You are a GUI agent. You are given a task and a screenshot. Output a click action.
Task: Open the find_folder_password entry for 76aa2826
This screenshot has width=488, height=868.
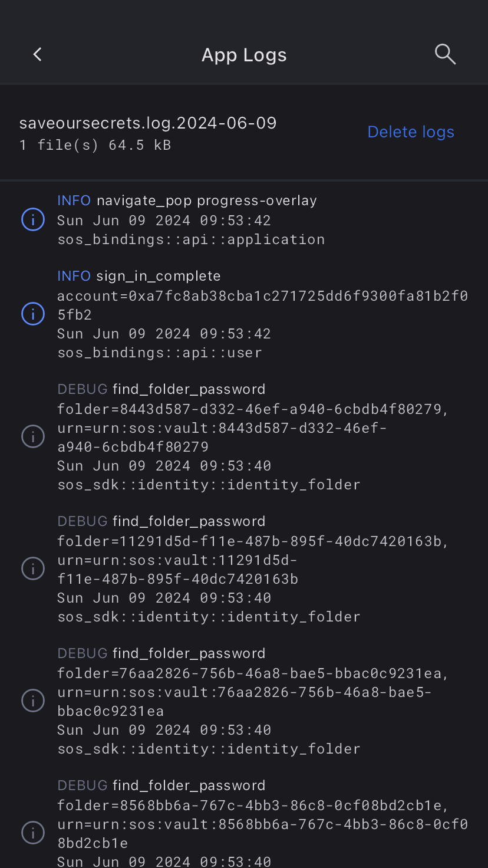(189, 653)
